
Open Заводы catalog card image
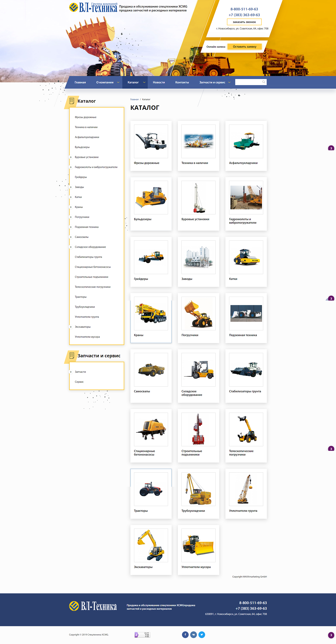point(198,257)
